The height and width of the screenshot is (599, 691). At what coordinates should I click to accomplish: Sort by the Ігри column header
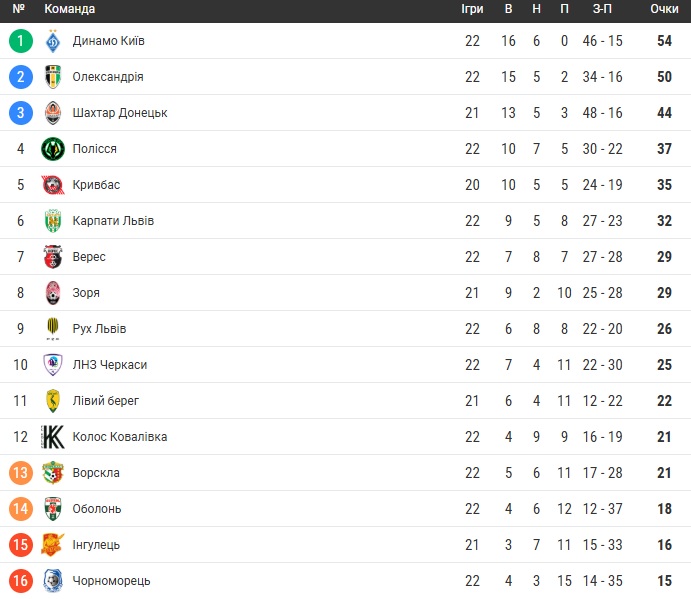pos(472,9)
